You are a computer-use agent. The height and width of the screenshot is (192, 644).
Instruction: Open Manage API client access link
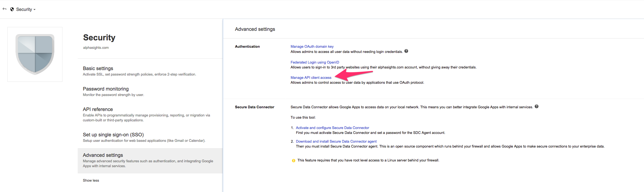point(311,78)
